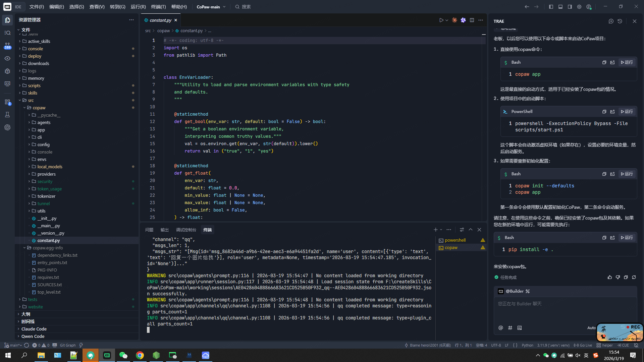Open the 终端(T) menu

(158, 7)
